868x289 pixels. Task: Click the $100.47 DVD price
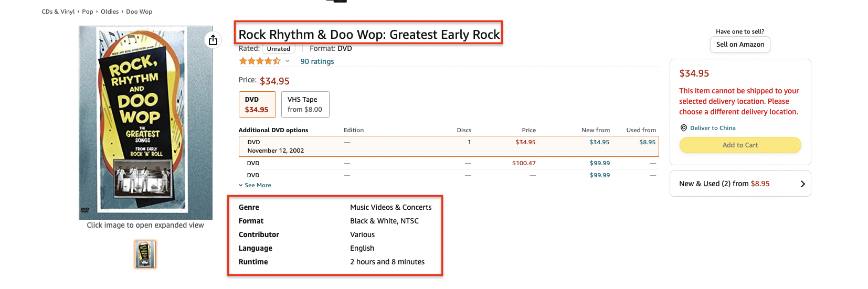[x=524, y=163]
